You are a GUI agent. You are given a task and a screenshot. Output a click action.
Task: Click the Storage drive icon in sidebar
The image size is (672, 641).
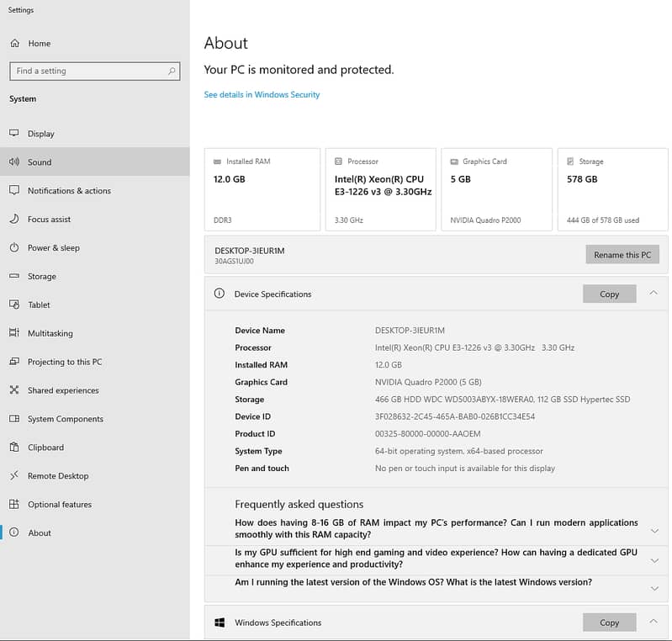pyautogui.click(x=14, y=276)
